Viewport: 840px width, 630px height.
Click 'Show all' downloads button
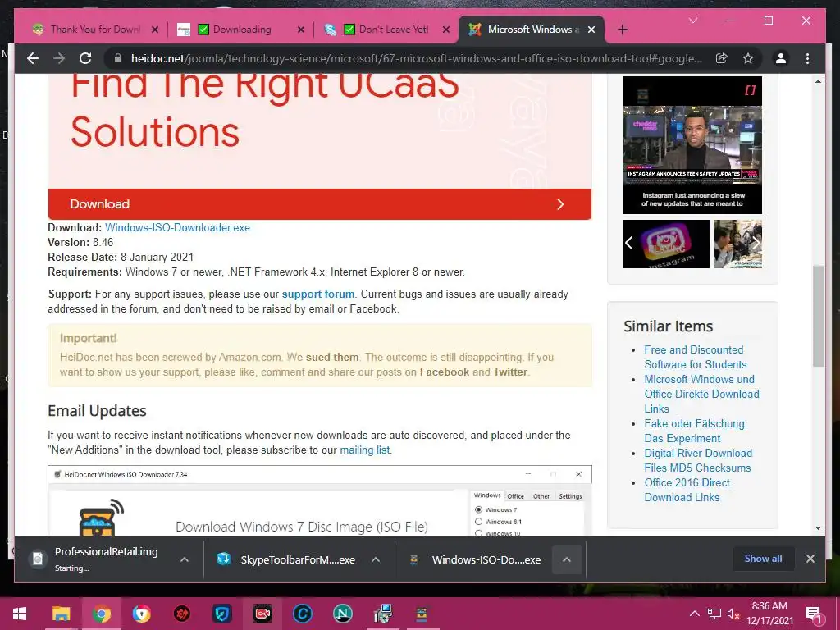pyautogui.click(x=763, y=558)
